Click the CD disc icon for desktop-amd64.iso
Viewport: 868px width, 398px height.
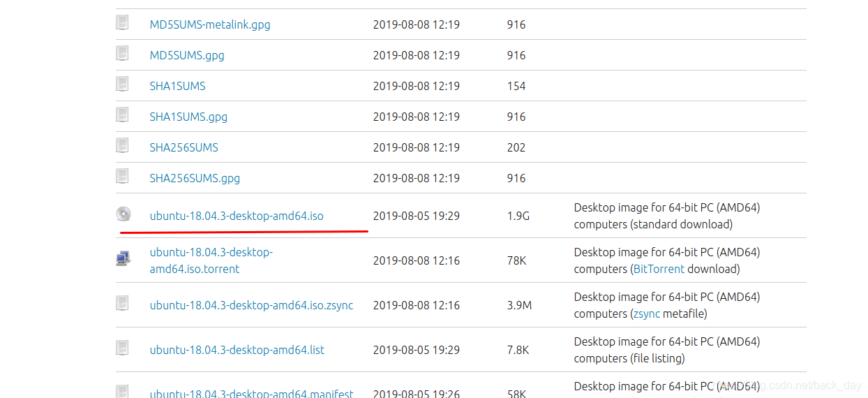(124, 214)
